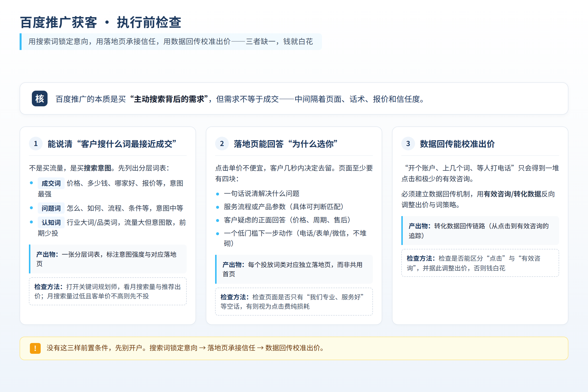
Task: Click bullet 一个低门槛下一步动作
Action: tap(295, 238)
